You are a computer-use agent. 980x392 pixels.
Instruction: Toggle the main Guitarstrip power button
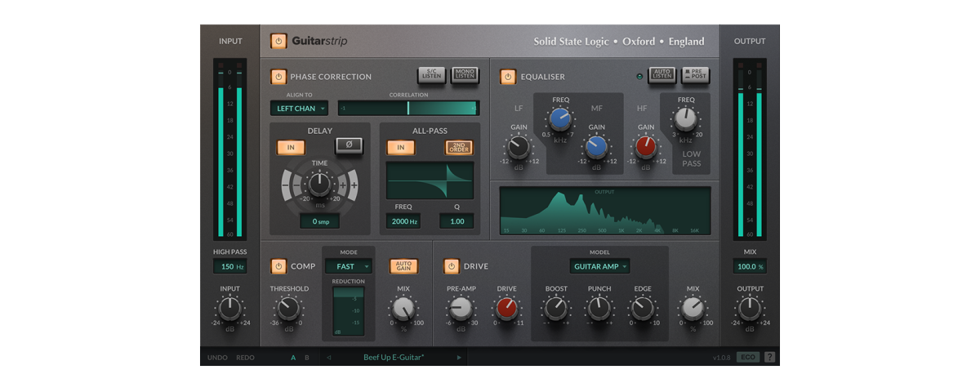coord(279,41)
